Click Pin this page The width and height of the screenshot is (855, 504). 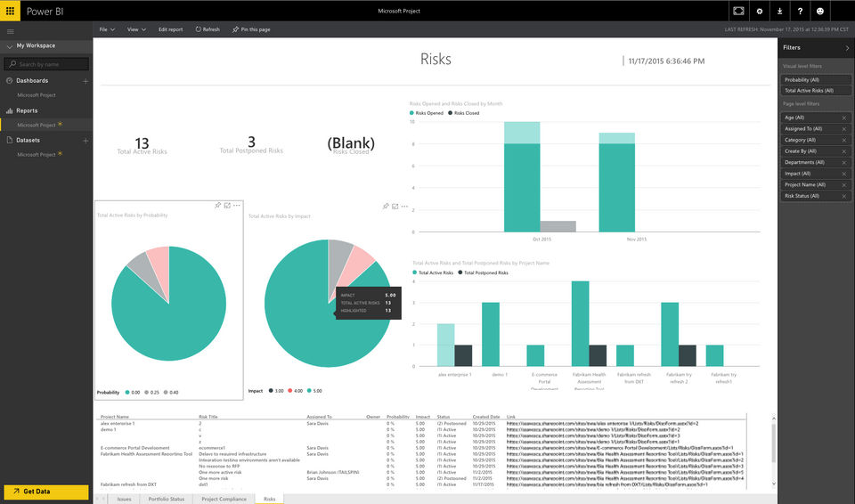(251, 29)
